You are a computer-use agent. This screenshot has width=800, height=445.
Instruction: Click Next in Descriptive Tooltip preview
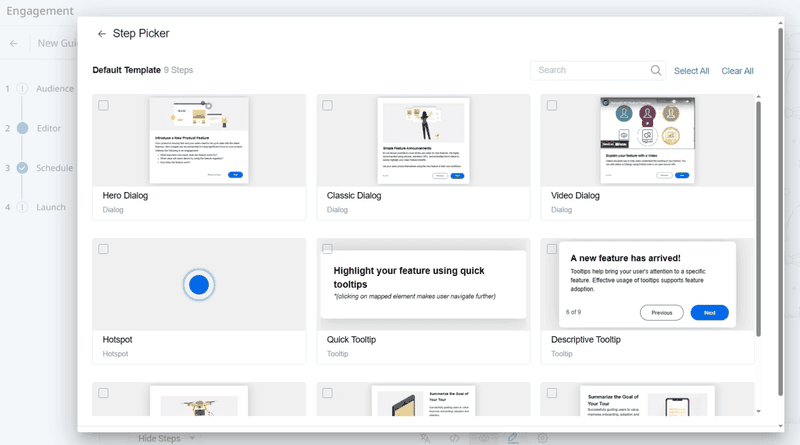pyautogui.click(x=709, y=313)
